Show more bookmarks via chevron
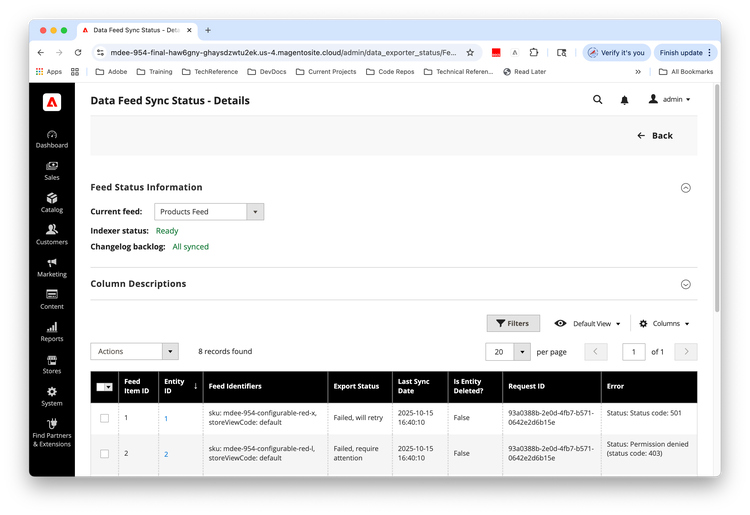Viewport: 750px width, 515px height. [638, 72]
